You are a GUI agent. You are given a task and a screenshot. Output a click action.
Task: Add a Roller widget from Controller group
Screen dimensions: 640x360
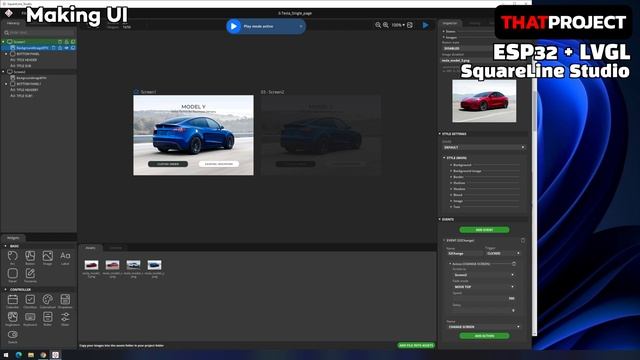tap(47, 319)
